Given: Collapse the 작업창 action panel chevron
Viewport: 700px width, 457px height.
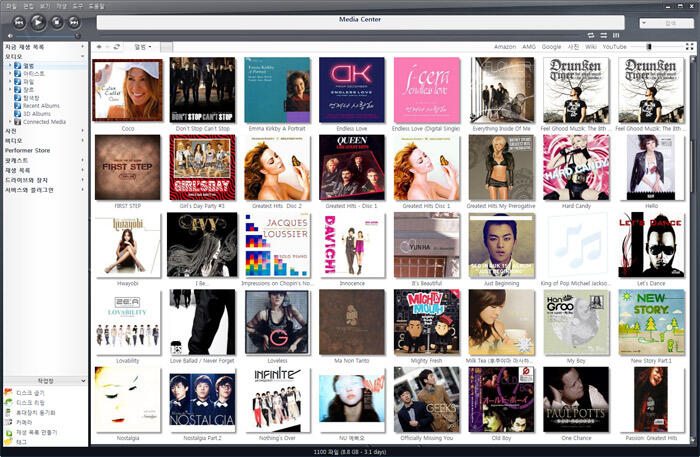Looking at the screenshot, I should click(83, 381).
